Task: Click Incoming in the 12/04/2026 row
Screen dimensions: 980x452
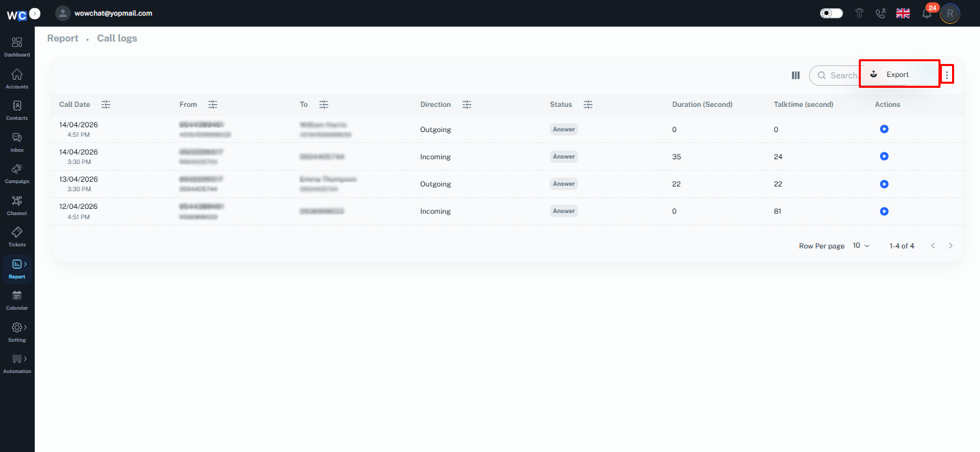Action: click(435, 211)
